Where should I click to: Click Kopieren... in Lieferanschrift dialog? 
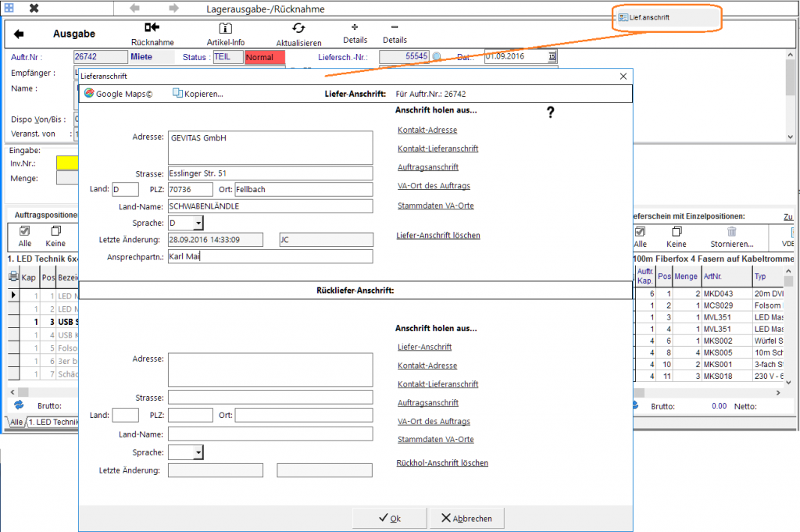(198, 94)
